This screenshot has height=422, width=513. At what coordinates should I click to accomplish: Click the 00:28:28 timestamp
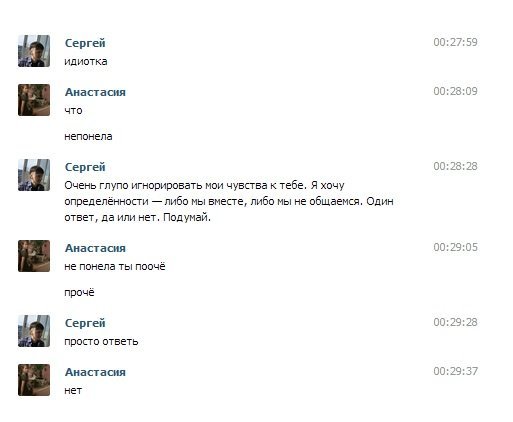tap(455, 166)
